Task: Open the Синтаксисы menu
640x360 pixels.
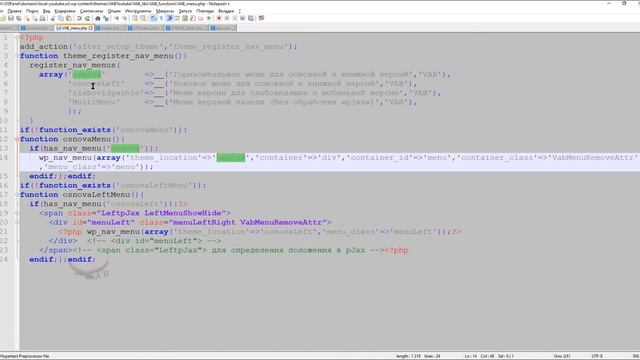Action: click(91, 11)
